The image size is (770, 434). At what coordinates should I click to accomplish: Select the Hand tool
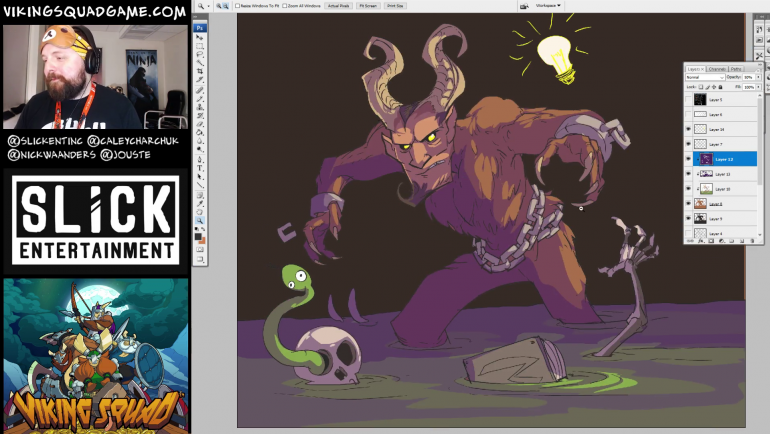tap(200, 213)
